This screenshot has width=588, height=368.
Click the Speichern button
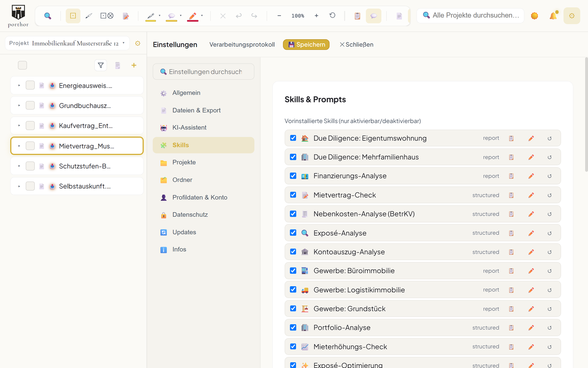coord(306,45)
